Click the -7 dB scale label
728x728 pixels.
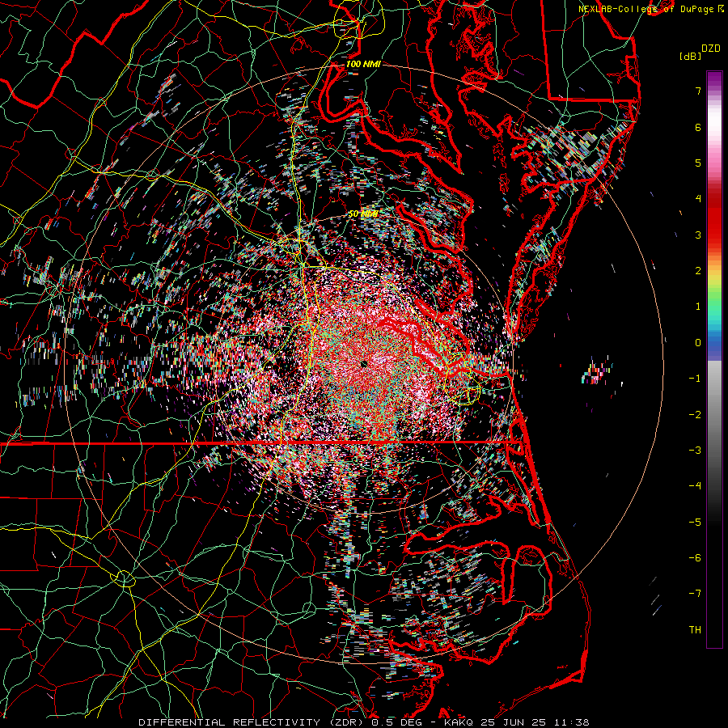[695, 594]
